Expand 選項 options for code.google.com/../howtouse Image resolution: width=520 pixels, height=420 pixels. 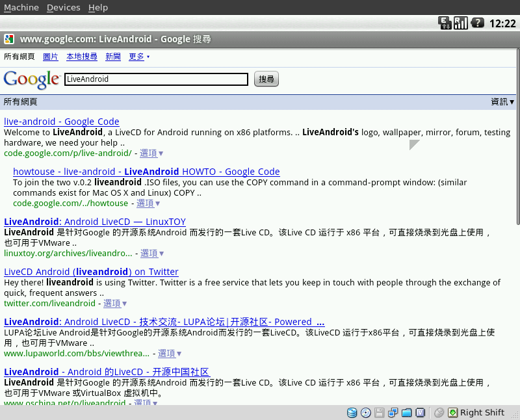148,203
